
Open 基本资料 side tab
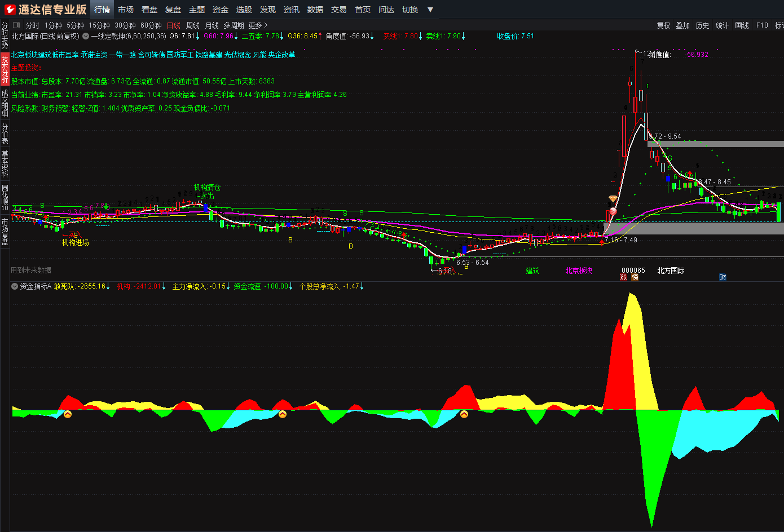pos(5,163)
